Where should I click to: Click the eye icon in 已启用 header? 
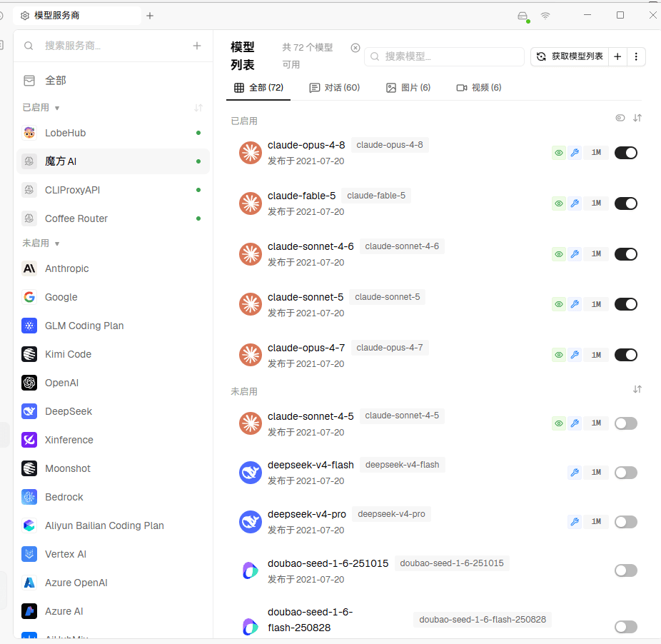[x=620, y=118]
